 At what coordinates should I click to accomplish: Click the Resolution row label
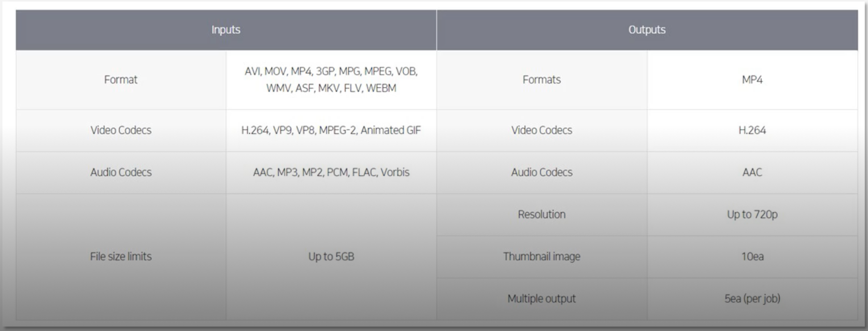542,215
